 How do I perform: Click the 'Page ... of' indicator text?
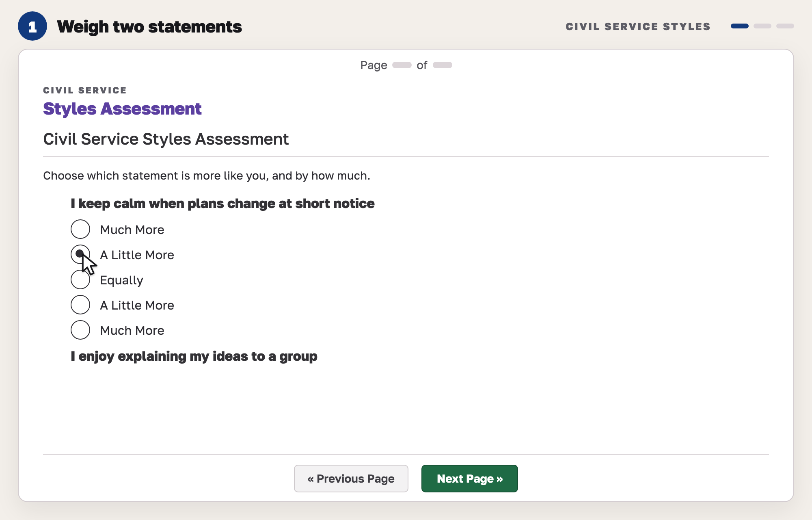(406, 65)
